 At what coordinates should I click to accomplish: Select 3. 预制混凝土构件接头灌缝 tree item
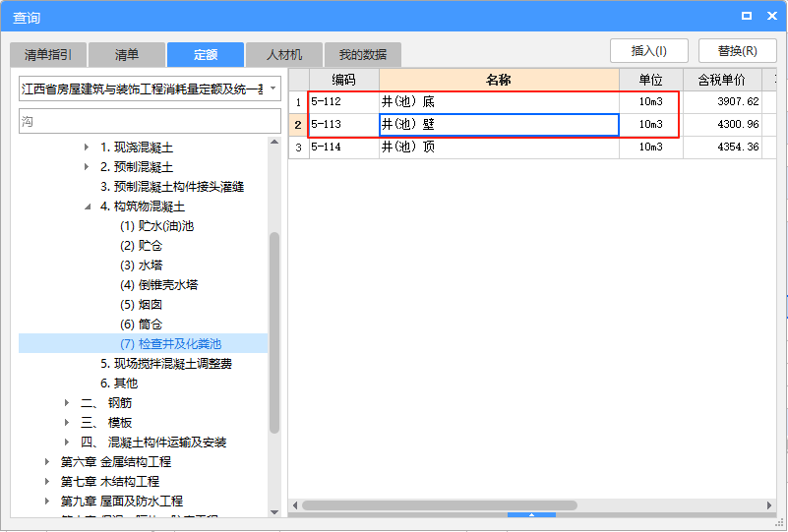coord(172,187)
